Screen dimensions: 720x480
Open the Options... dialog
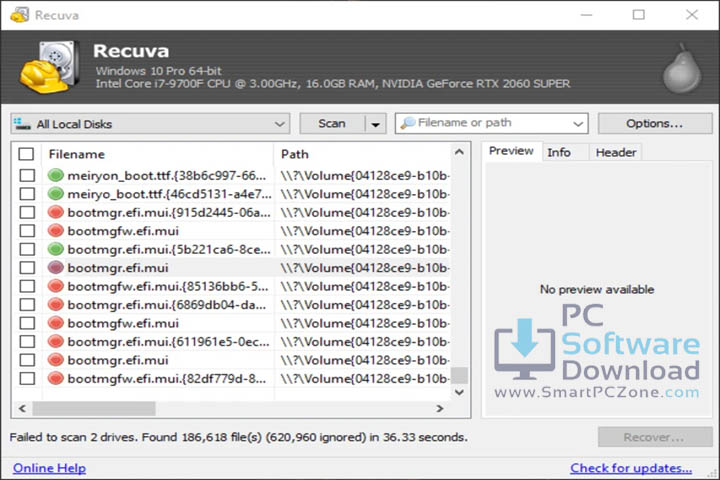coord(655,124)
